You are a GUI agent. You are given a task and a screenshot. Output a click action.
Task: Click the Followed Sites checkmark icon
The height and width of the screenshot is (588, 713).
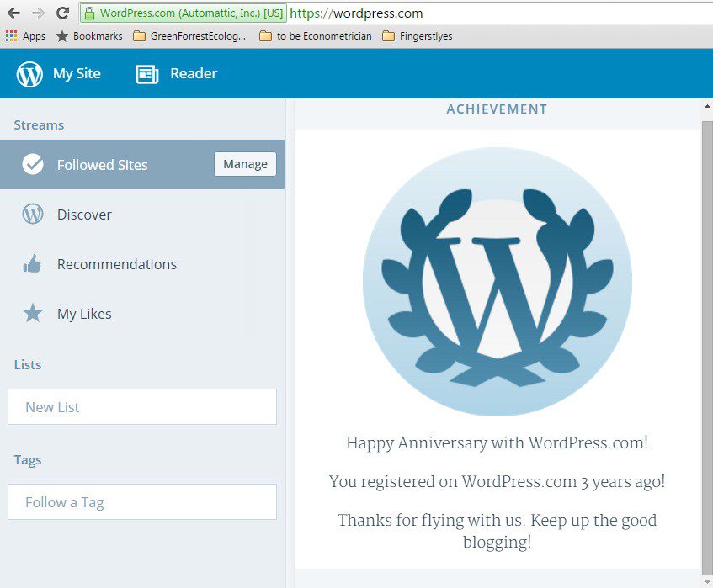pyautogui.click(x=33, y=164)
